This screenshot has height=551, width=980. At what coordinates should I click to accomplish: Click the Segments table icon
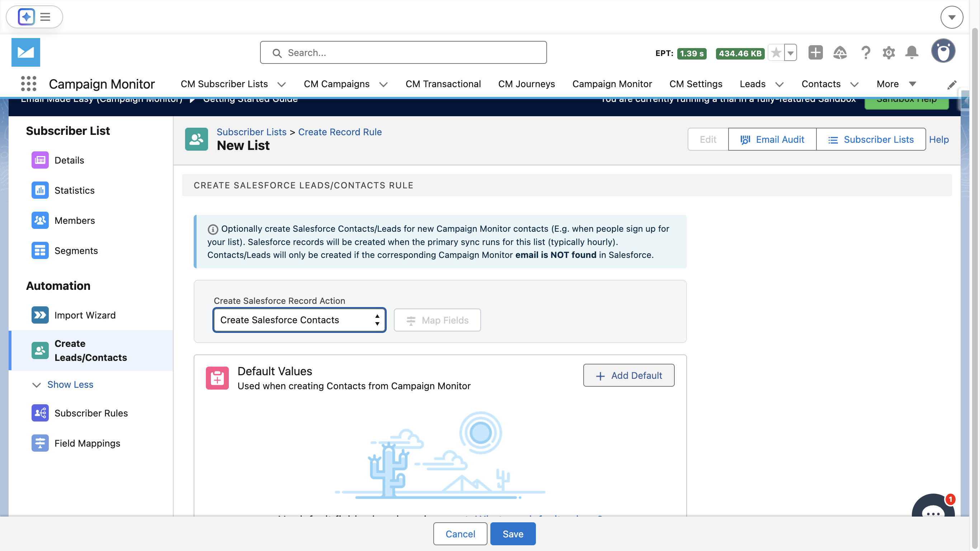[x=40, y=250]
